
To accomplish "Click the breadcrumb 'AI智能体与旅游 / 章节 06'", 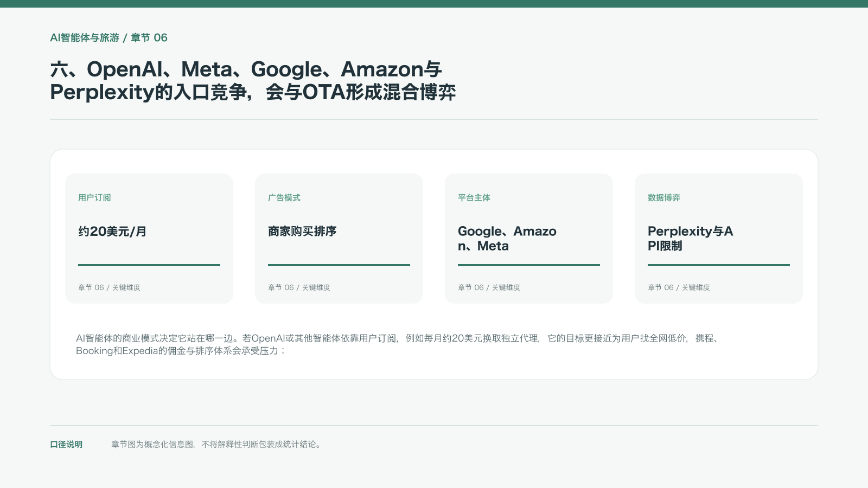I will pos(108,37).
